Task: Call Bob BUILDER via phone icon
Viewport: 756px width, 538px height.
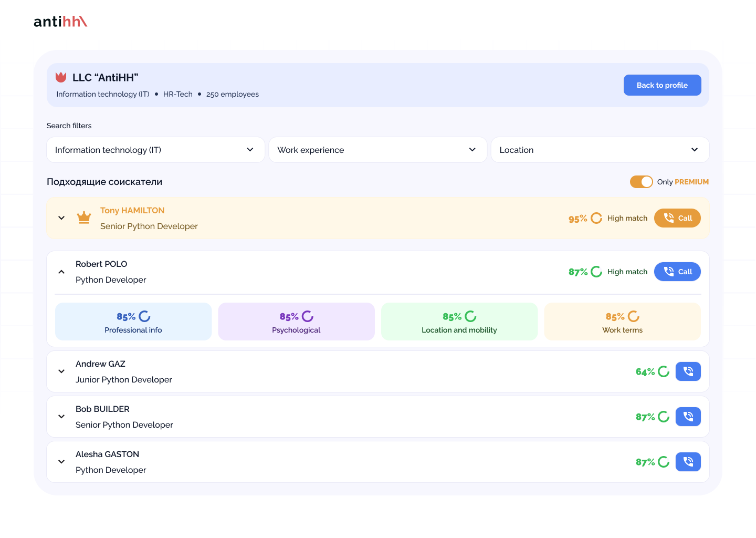Action: click(688, 417)
